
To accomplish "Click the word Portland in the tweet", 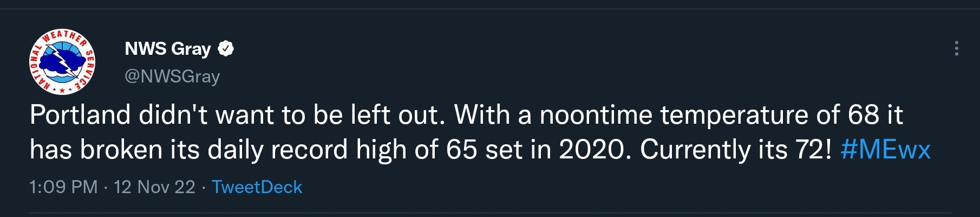I will tap(80, 115).
